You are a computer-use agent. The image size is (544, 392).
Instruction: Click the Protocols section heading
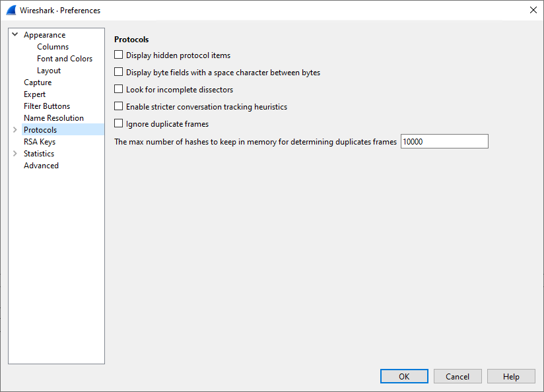pyautogui.click(x=131, y=40)
